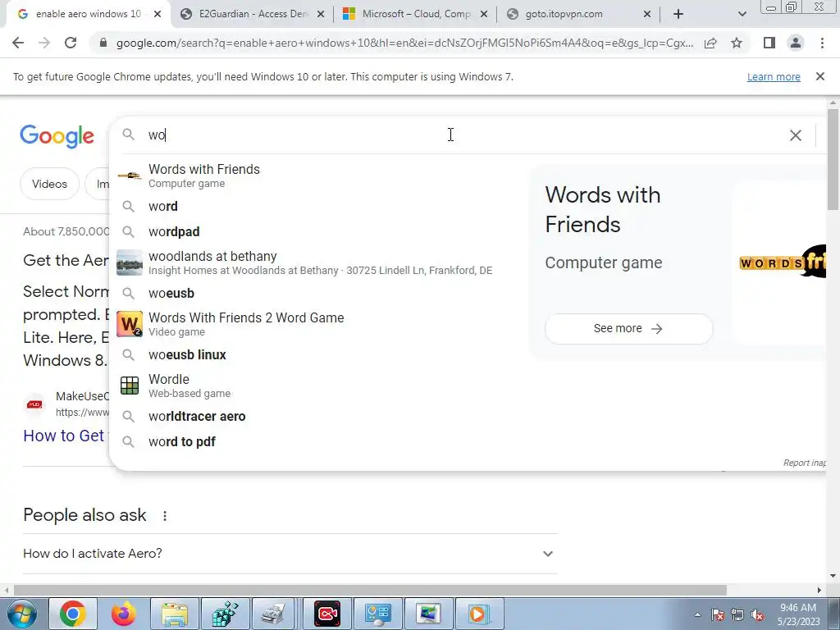The height and width of the screenshot is (630, 840).
Task: Open the screen recorder taskbar icon
Action: [x=327, y=614]
